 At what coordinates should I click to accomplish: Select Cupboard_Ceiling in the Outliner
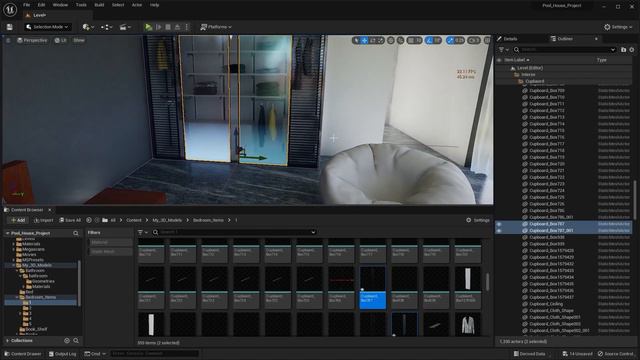pyautogui.click(x=546, y=304)
